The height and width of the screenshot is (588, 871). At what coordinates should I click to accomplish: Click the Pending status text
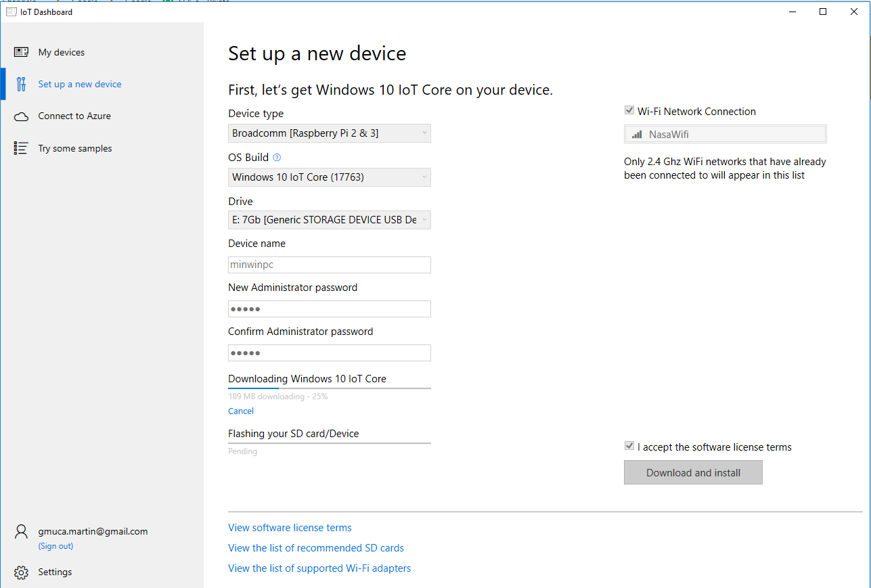coord(242,451)
